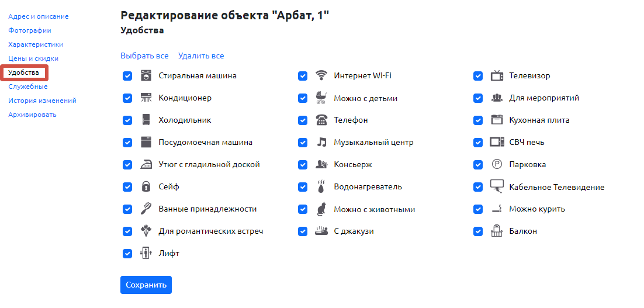The width and height of the screenshot is (644, 308).
Task: Toggle the Лифт checkbox
Action: click(x=127, y=254)
